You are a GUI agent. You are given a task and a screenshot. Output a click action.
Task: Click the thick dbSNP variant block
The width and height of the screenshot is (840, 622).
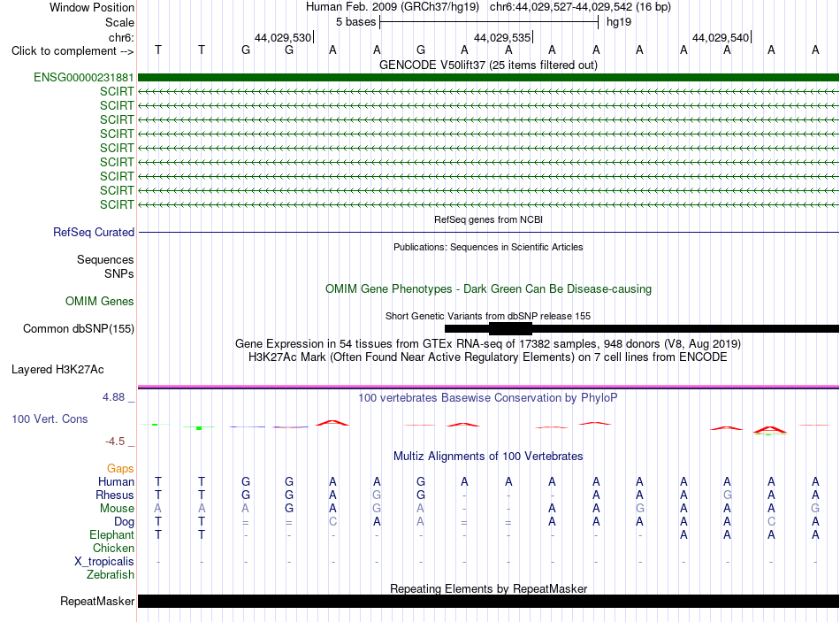click(510, 328)
